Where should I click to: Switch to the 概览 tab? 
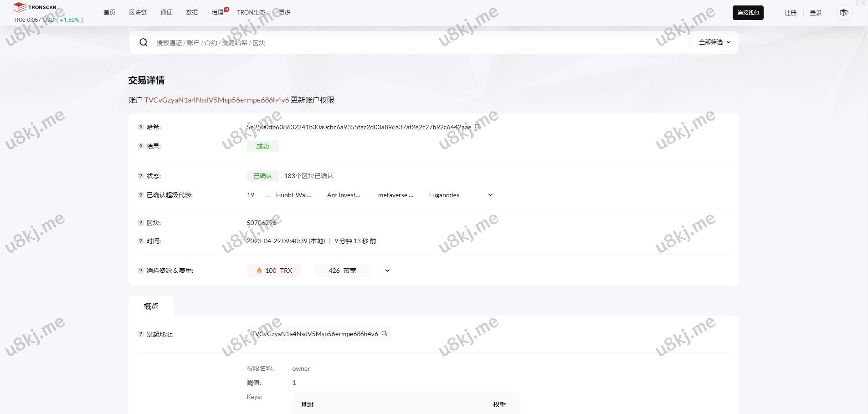(x=151, y=306)
